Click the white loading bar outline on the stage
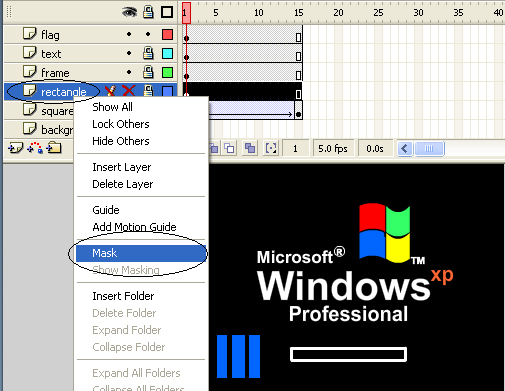This screenshot has width=505, height=391. (348, 354)
